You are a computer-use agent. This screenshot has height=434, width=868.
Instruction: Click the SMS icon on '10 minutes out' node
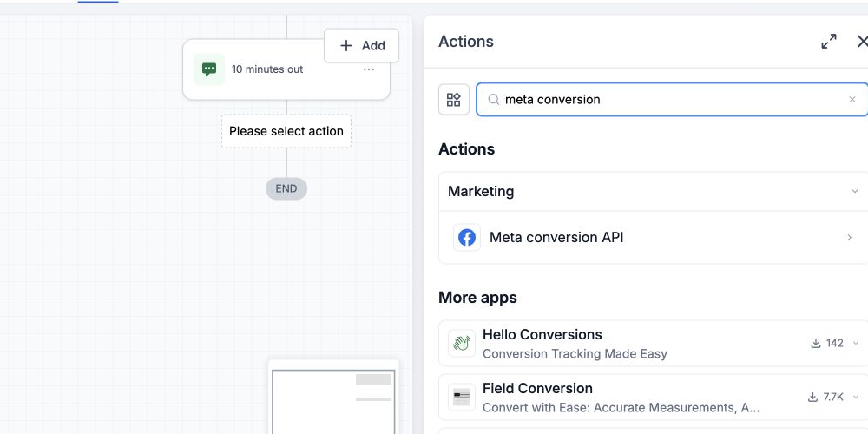[x=209, y=69]
